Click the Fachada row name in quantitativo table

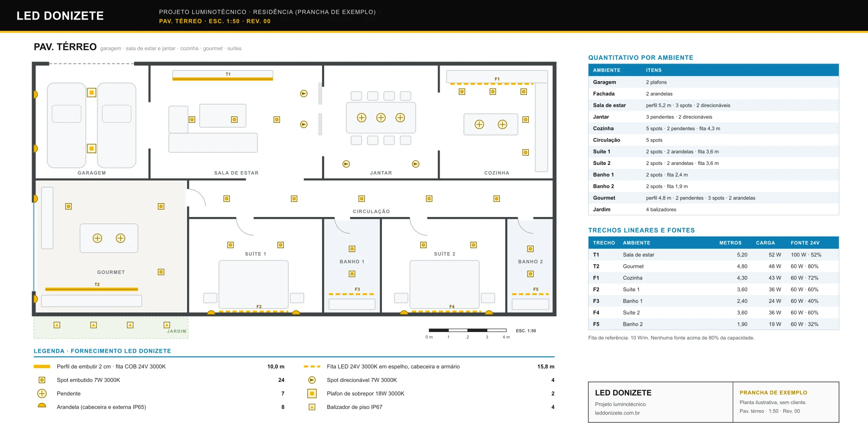pos(604,94)
